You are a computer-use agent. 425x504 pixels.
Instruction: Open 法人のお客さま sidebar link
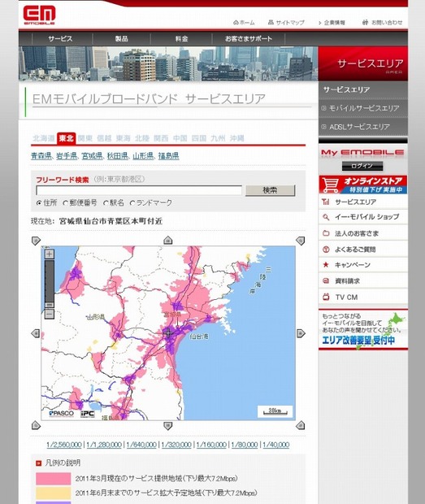click(363, 233)
